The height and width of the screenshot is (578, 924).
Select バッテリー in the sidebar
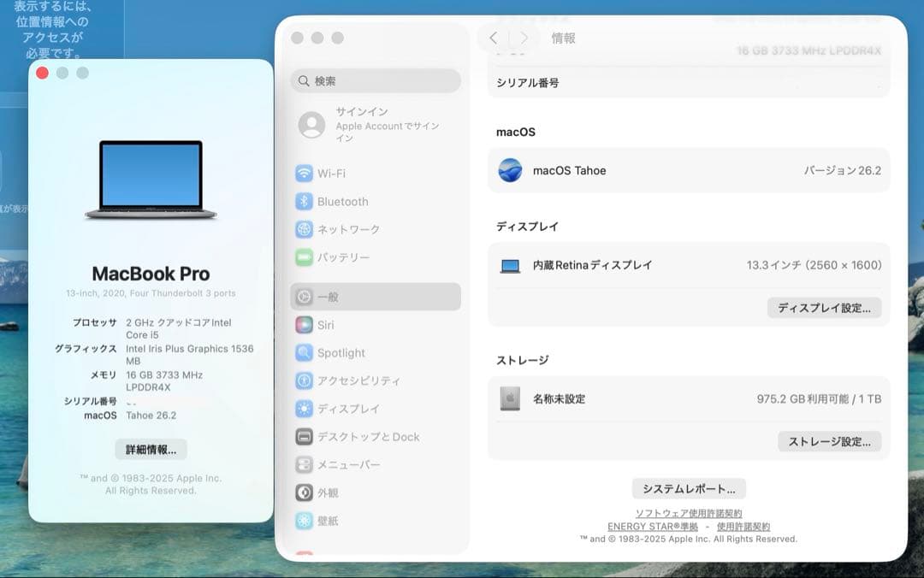[376, 257]
